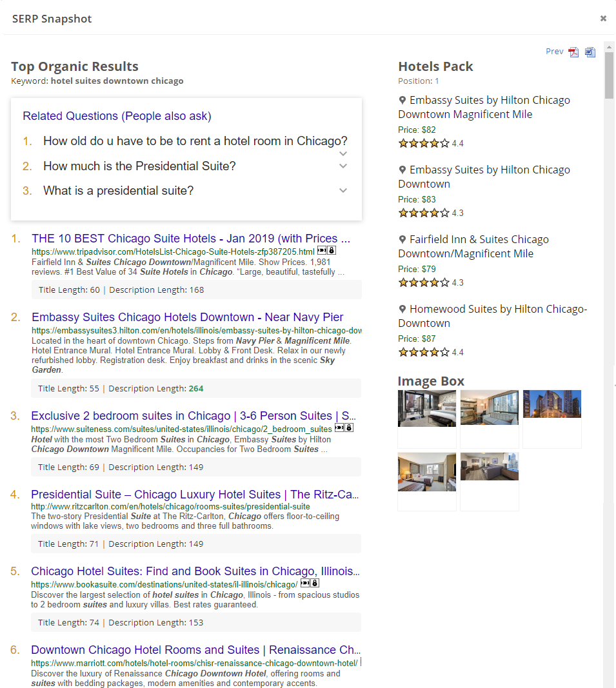Click star rating of Homewood Suites $87

[424, 352]
